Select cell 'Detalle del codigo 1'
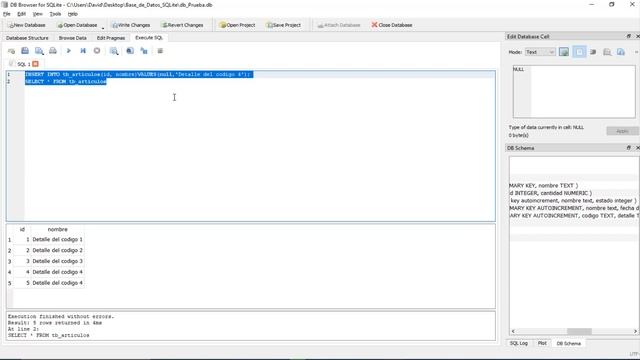Viewport: 640px width, 360px height. coord(58,239)
